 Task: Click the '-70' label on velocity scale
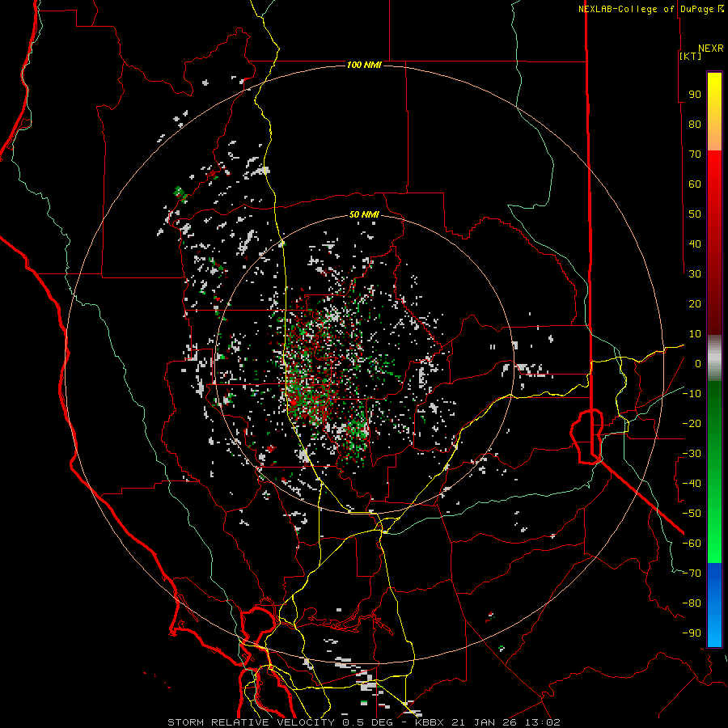click(692, 574)
